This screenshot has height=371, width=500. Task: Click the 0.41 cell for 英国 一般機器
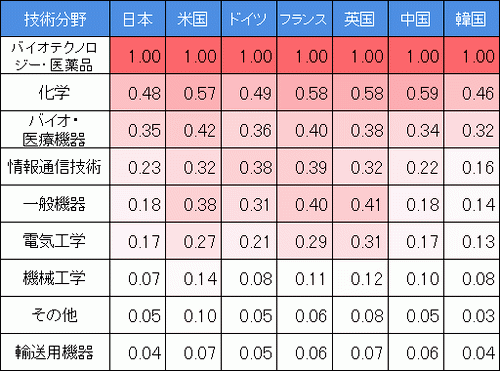[360, 204]
